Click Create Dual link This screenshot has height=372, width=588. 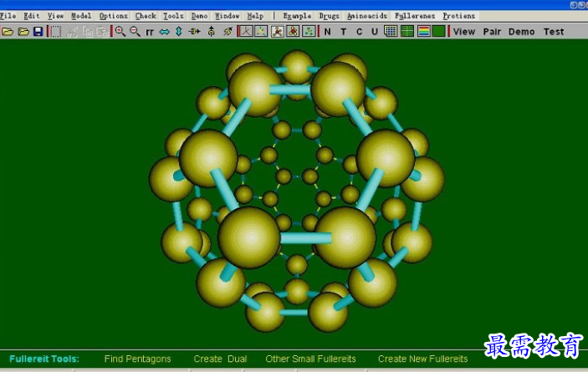coord(220,359)
